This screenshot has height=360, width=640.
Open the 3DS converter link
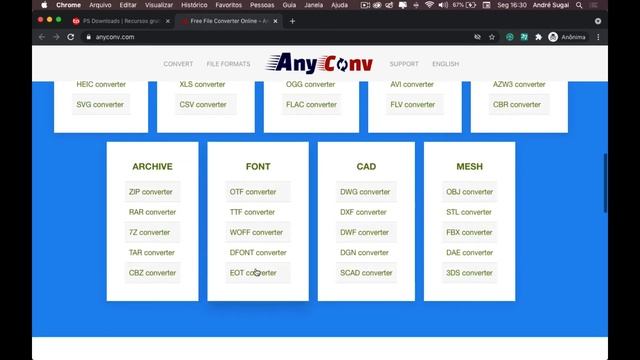[469, 273]
